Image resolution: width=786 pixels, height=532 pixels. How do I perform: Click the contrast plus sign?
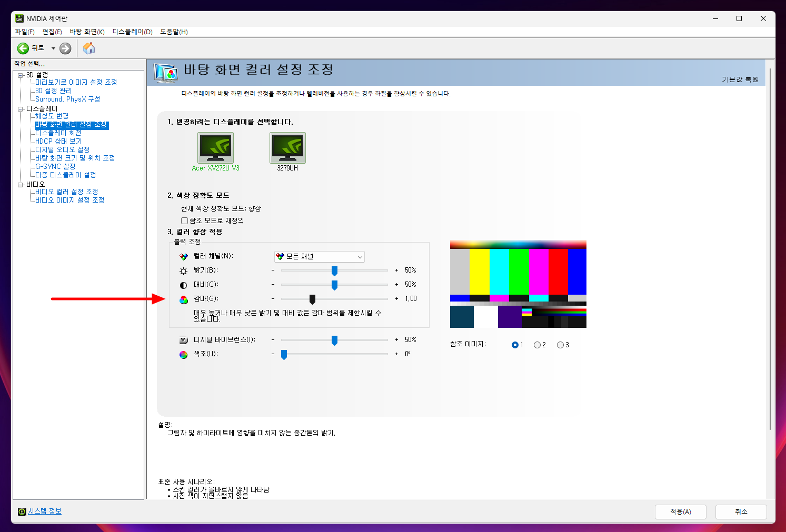(397, 285)
